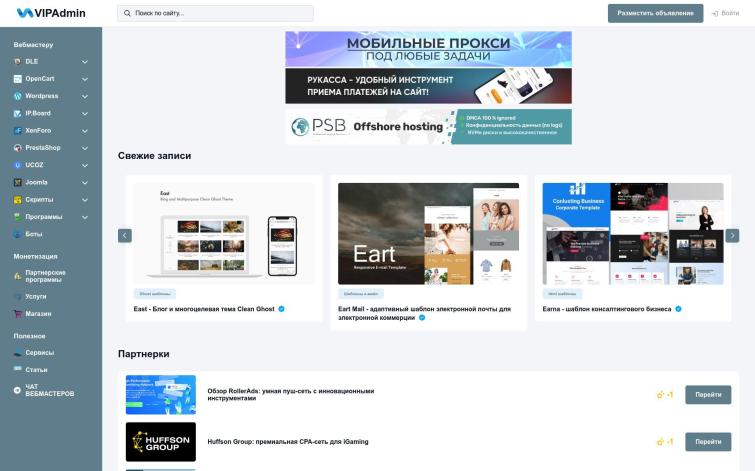Click the DLE sidebar icon
The height and width of the screenshot is (471, 755).
tap(17, 62)
